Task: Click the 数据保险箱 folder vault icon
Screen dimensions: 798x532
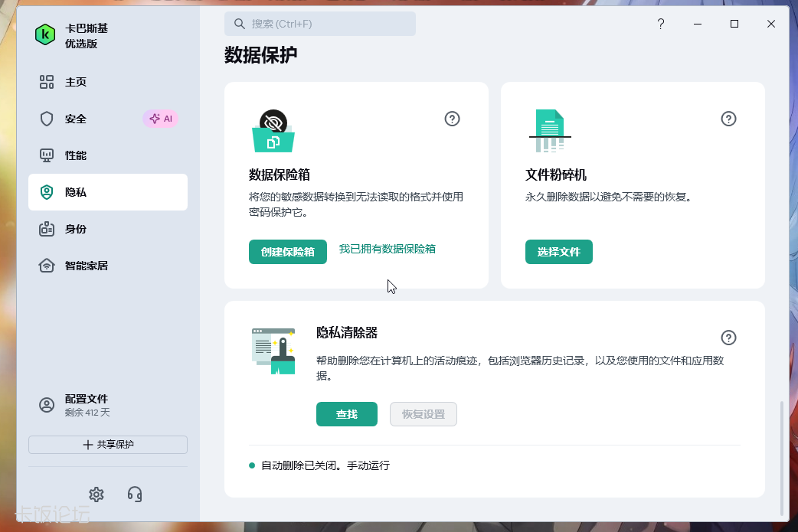Action: (x=273, y=131)
